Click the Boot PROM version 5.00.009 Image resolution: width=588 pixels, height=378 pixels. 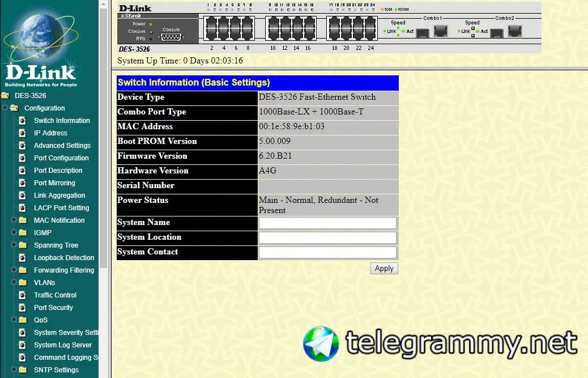pos(275,141)
